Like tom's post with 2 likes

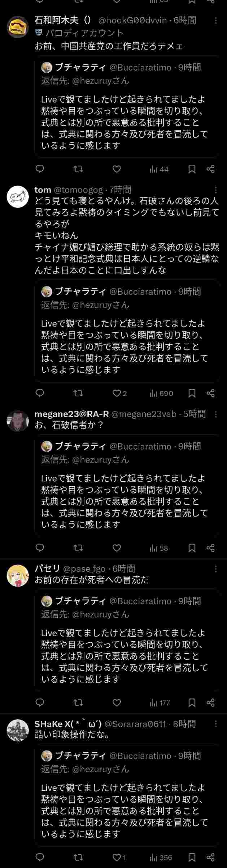pyautogui.click(x=119, y=393)
